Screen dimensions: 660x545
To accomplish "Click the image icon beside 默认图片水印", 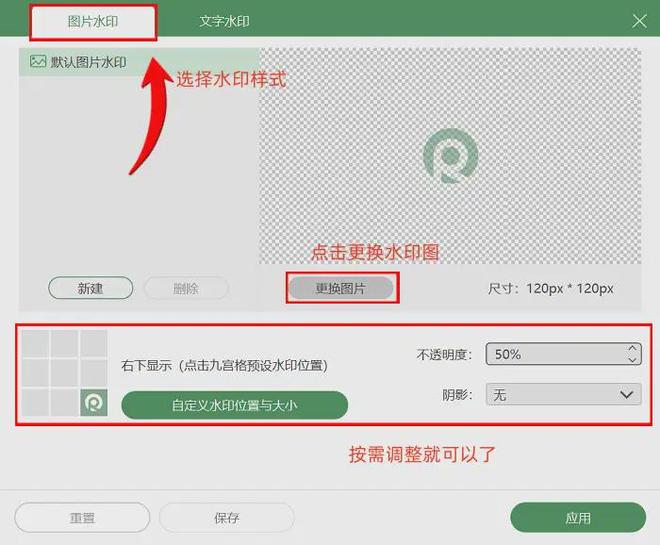I will click(38, 62).
